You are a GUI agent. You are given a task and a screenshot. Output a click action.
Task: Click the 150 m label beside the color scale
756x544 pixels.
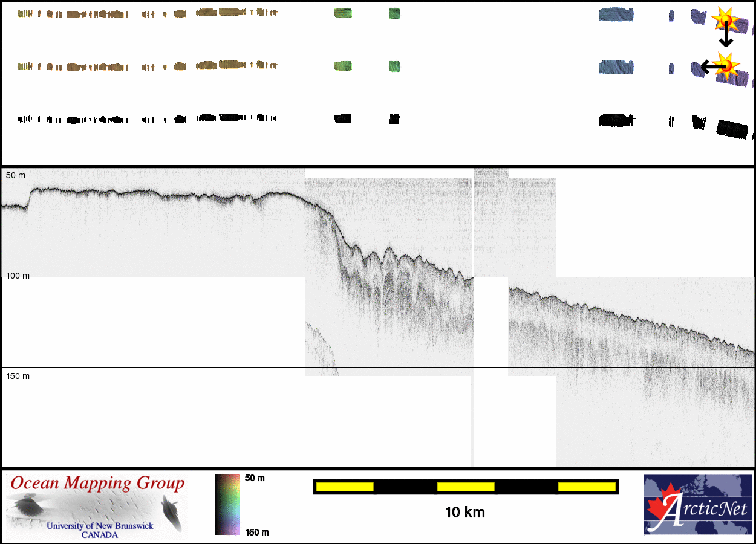click(256, 532)
